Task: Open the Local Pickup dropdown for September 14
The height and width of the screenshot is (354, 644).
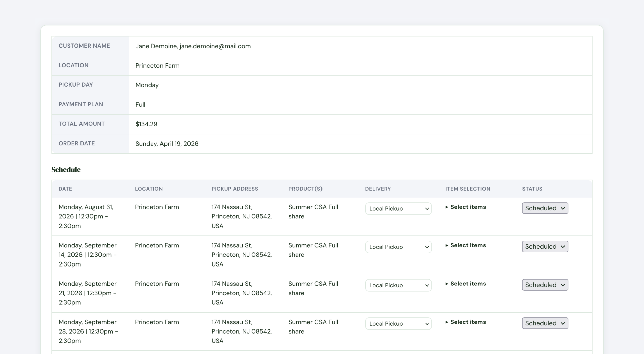Action: 398,247
